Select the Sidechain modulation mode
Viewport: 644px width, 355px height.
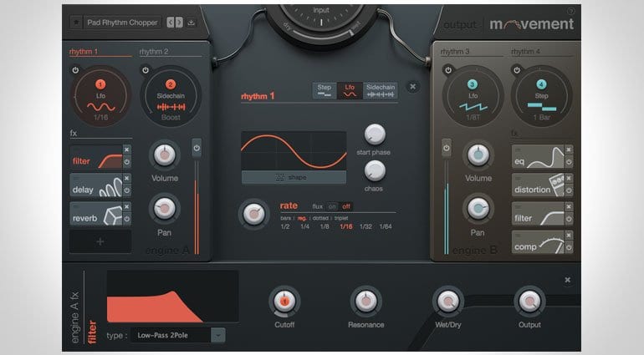pyautogui.click(x=381, y=91)
